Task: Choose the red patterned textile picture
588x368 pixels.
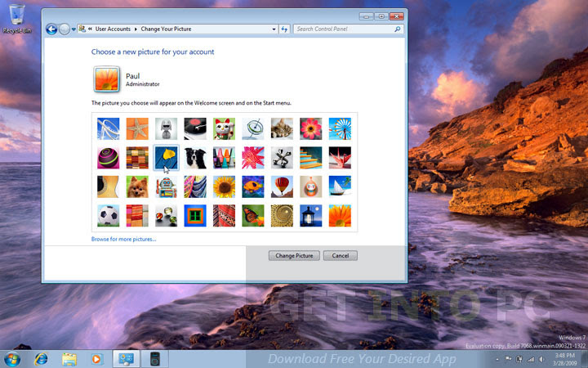Action: coord(225,216)
